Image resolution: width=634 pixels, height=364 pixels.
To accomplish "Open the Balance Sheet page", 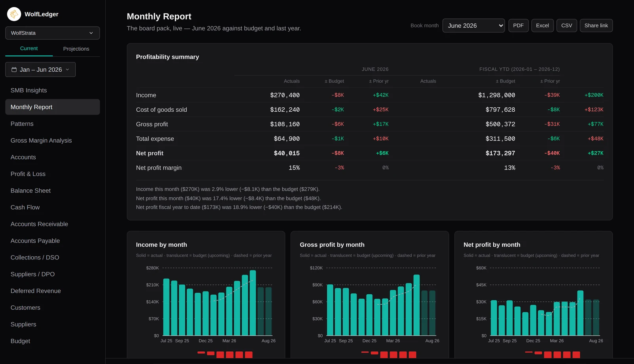I will 52,191.
